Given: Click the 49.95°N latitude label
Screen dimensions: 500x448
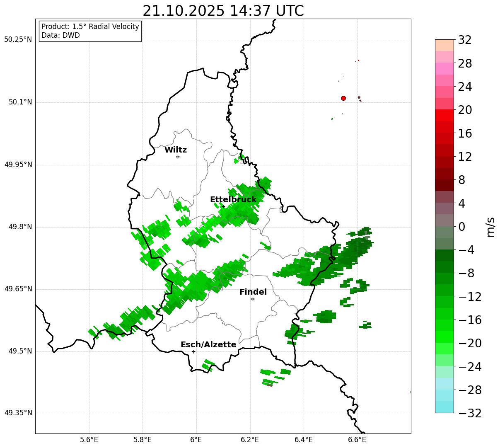Looking at the screenshot, I should pos(18,165).
